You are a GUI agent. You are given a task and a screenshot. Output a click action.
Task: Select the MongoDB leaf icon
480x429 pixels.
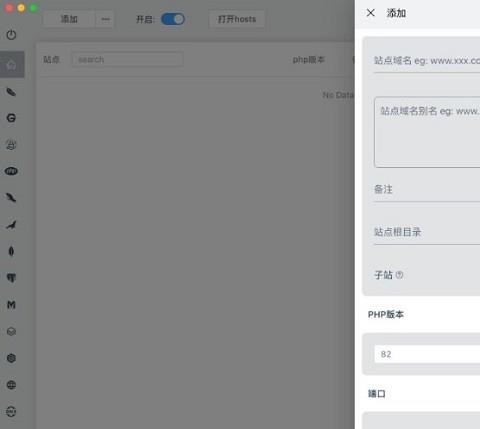11,251
